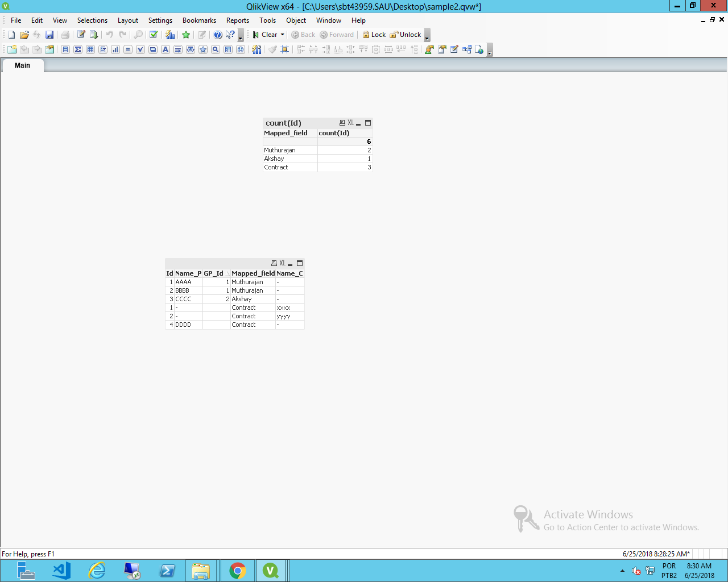This screenshot has width=728, height=582.
Task: Sort table box by GP_Id header
Action: pos(216,273)
